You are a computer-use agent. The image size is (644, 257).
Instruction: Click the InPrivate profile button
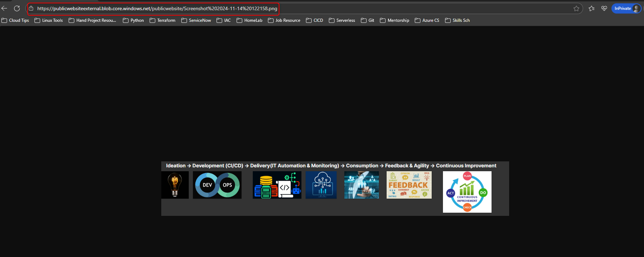(x=626, y=8)
